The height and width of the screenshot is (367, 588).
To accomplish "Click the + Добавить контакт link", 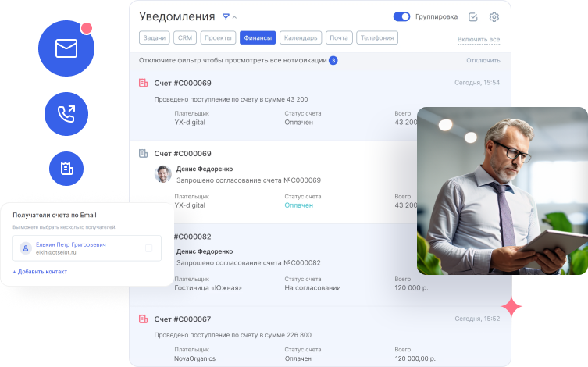I will pos(40,272).
